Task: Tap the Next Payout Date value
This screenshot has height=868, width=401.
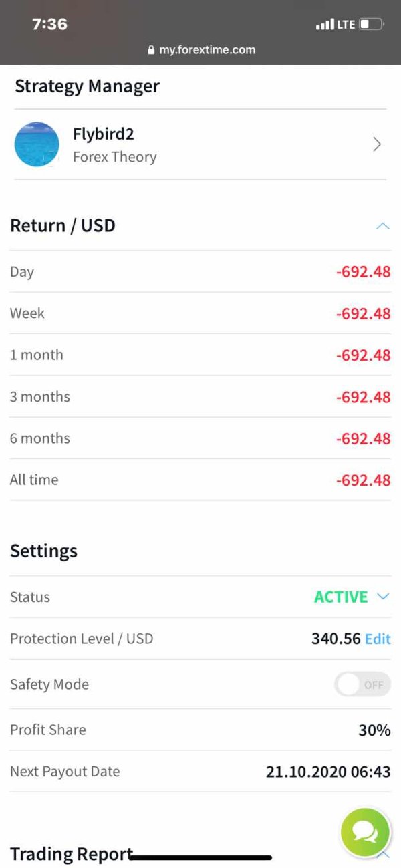Action: pyautogui.click(x=328, y=772)
